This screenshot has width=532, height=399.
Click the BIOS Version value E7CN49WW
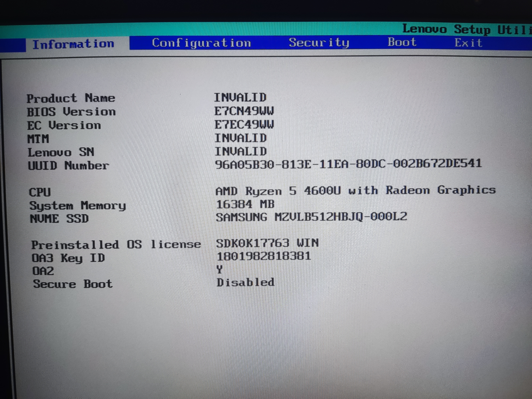coord(244,111)
